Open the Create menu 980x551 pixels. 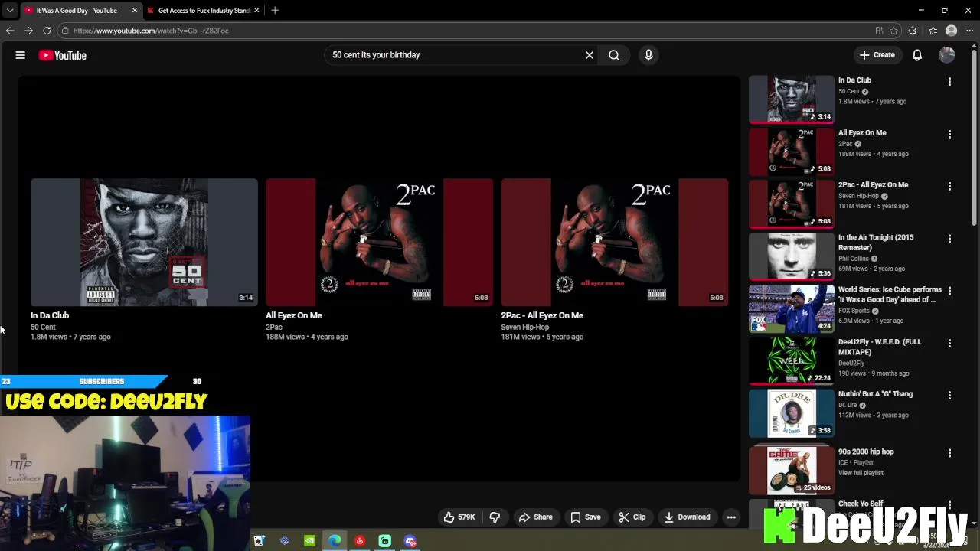[x=877, y=55]
